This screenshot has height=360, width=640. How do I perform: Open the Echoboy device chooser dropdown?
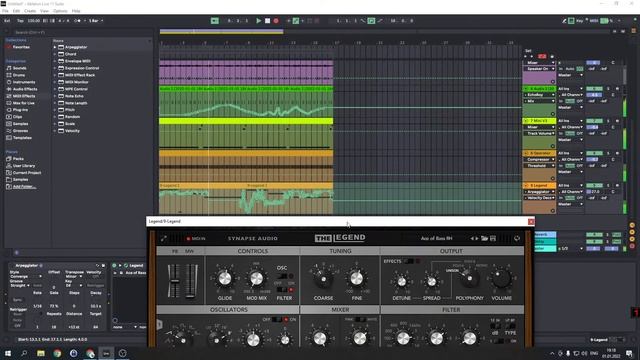539,95
